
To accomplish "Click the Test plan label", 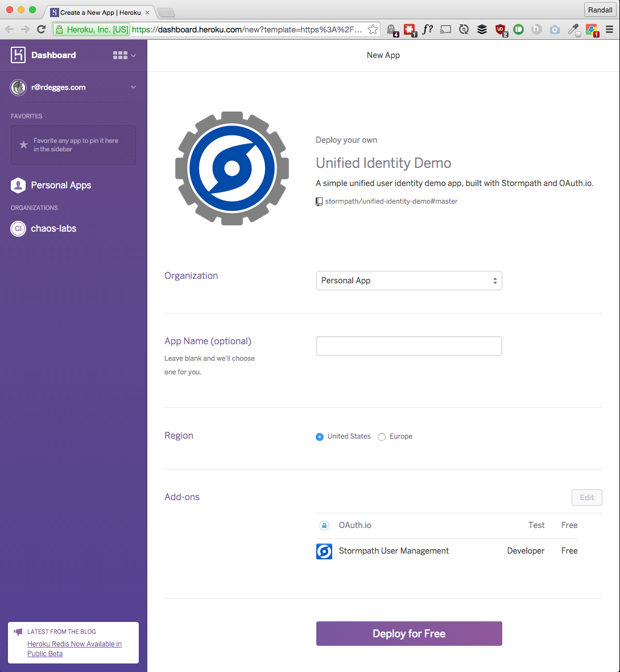I will coord(536,525).
